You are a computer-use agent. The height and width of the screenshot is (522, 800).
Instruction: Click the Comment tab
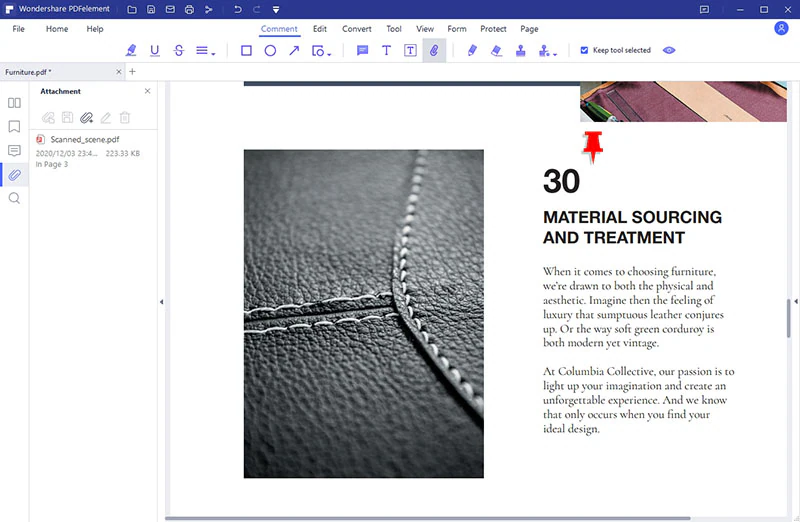tap(279, 29)
